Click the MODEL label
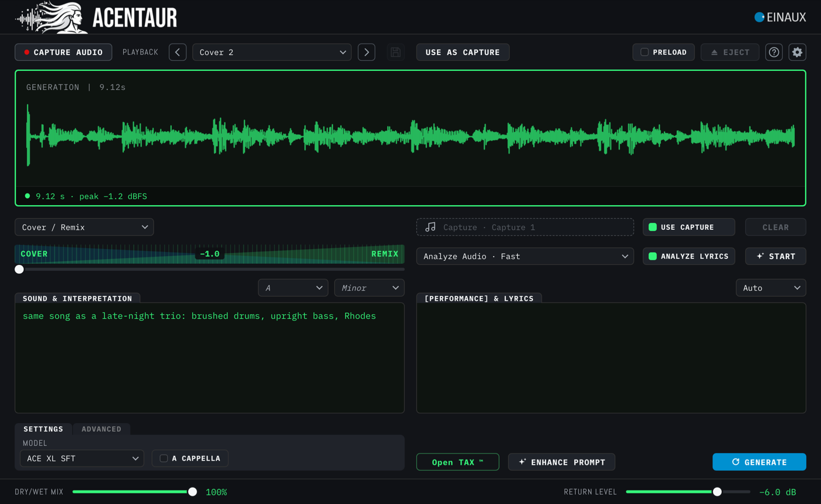 point(35,443)
